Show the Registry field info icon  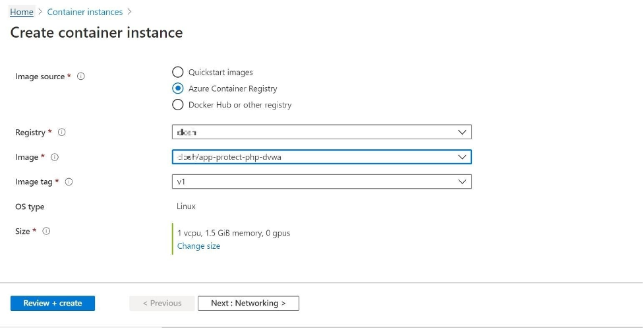[61, 132]
